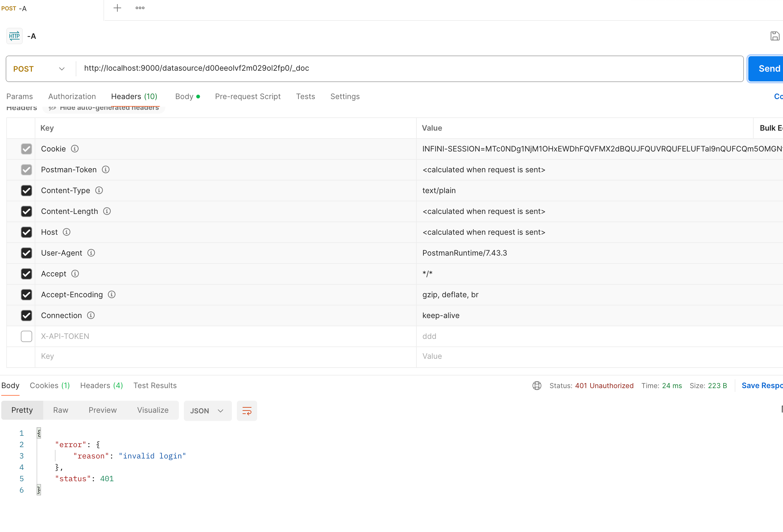Click the save request floppy icon

(x=774, y=36)
